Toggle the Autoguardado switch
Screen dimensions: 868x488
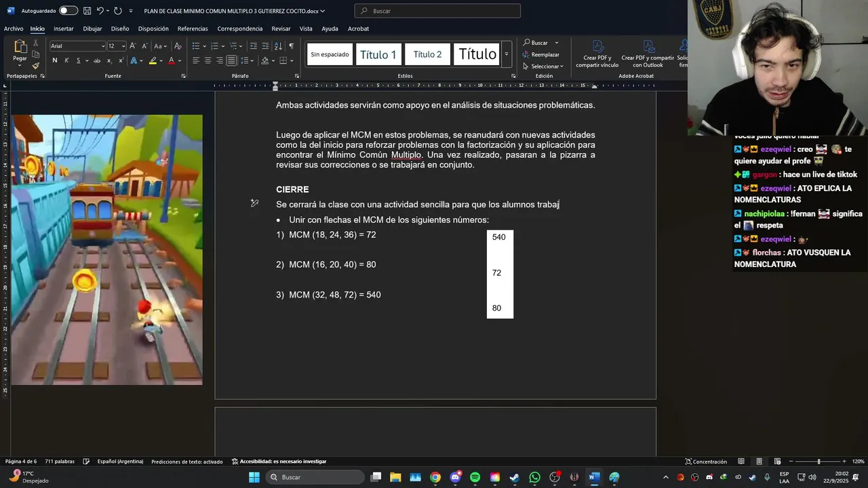click(68, 11)
